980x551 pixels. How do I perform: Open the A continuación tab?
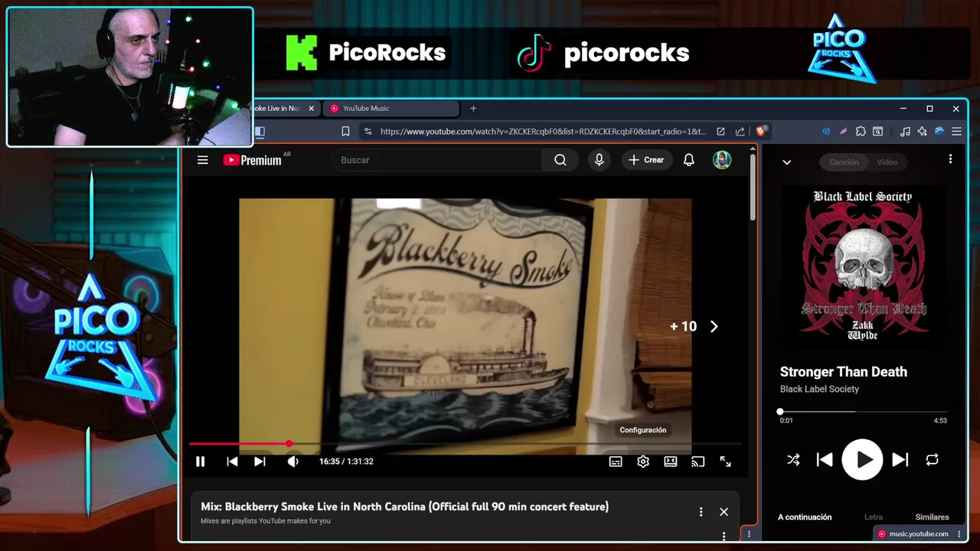click(x=805, y=517)
